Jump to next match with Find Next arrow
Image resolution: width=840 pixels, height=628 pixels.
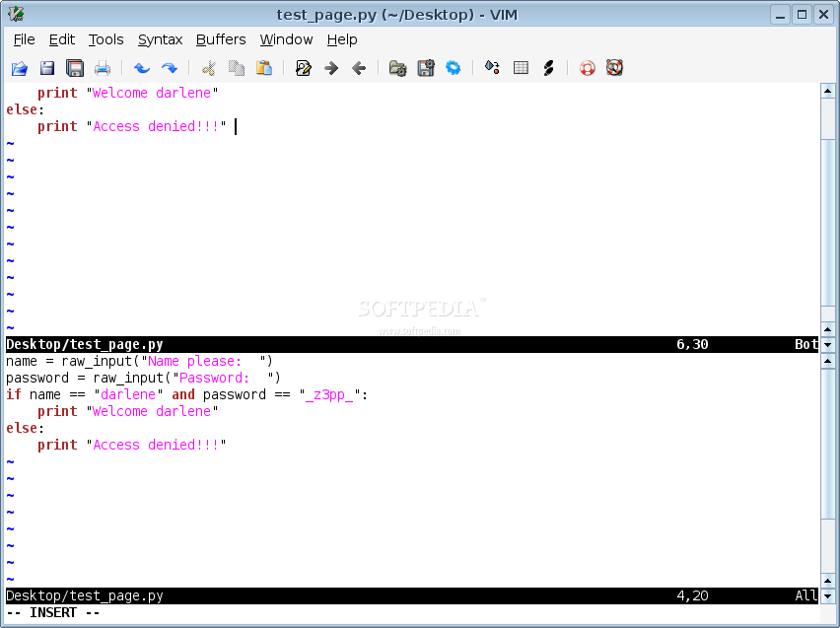point(331,68)
